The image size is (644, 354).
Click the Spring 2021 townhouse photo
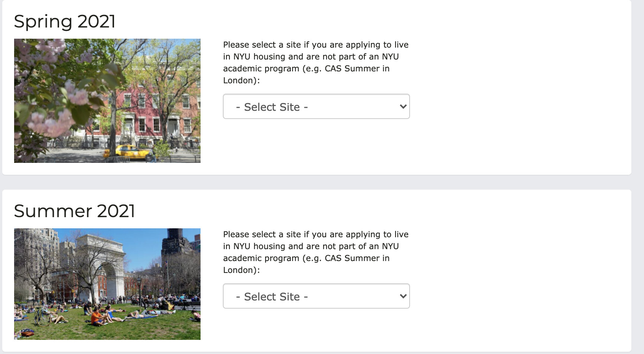tap(107, 101)
